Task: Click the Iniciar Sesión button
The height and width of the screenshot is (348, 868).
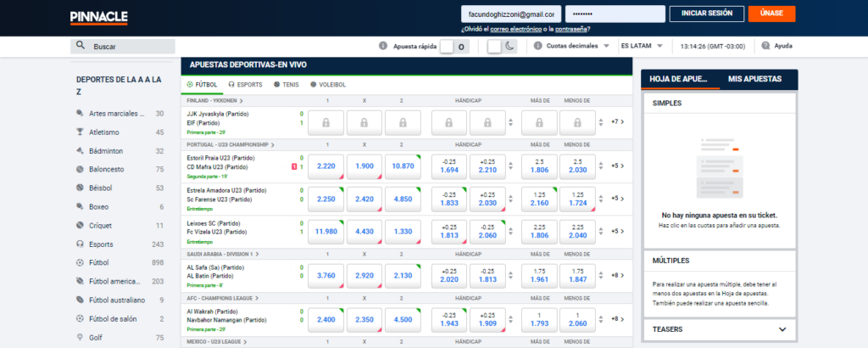Action: pyautogui.click(x=706, y=14)
